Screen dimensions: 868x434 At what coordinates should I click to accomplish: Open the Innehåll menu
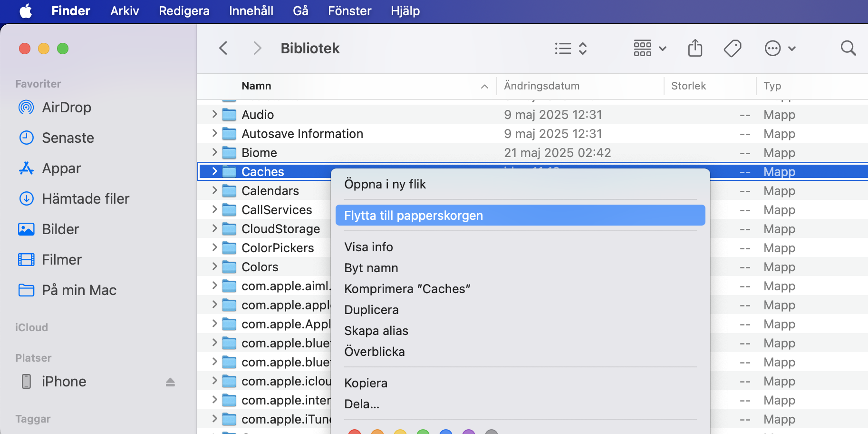251,11
